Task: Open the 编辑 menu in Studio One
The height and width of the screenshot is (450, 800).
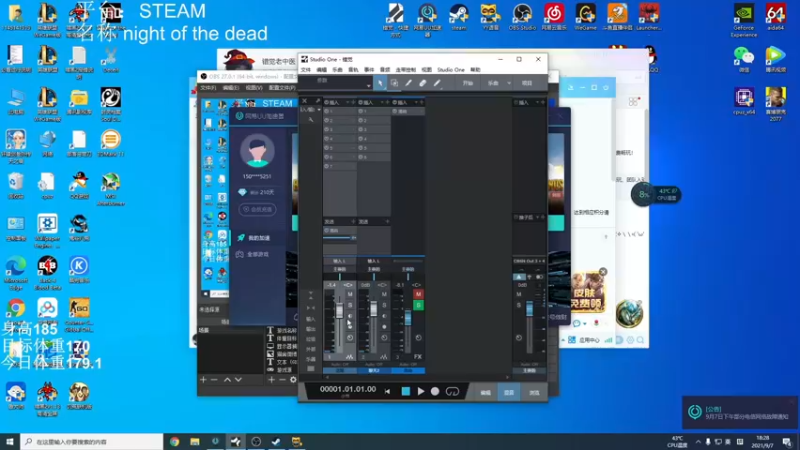Action: coord(321,70)
